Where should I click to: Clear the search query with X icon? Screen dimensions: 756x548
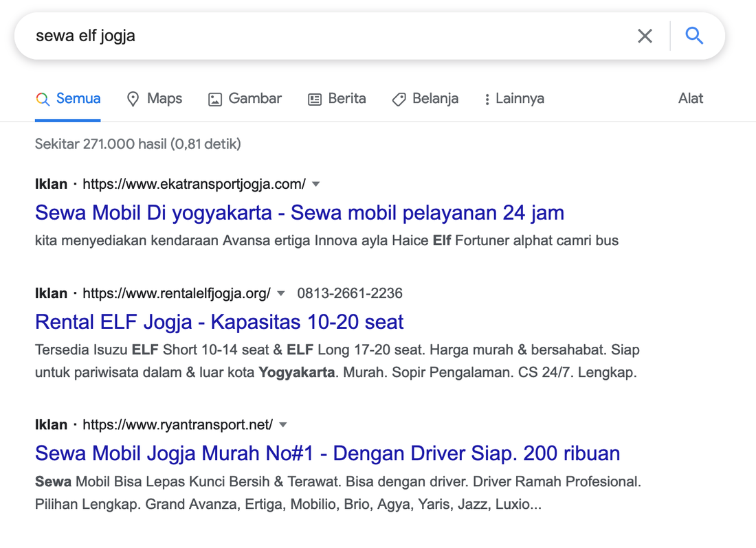click(x=645, y=36)
